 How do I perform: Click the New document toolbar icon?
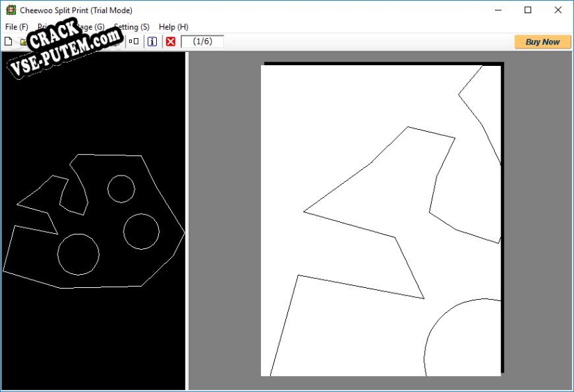click(8, 42)
